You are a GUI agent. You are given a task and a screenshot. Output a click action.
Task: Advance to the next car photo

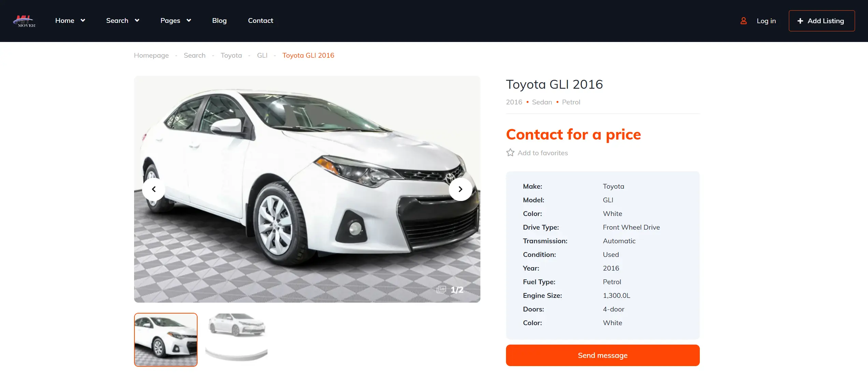coord(460,189)
